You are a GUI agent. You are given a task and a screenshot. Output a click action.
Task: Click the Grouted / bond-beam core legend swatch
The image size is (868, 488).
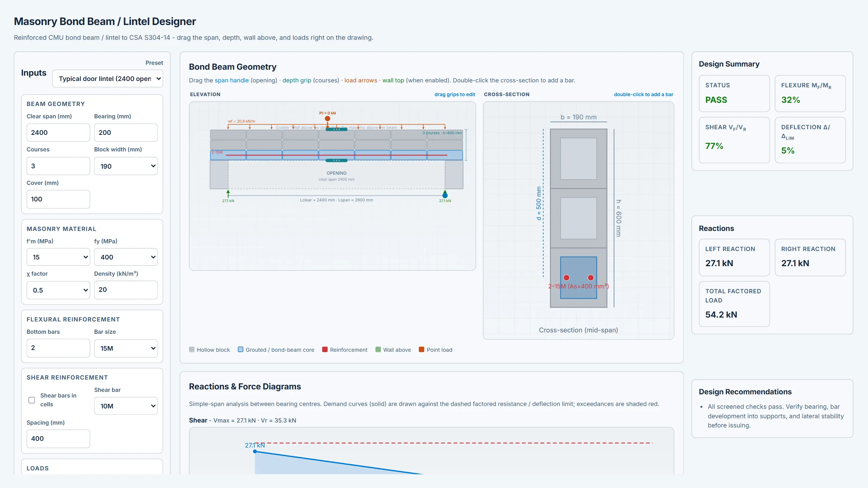241,350
